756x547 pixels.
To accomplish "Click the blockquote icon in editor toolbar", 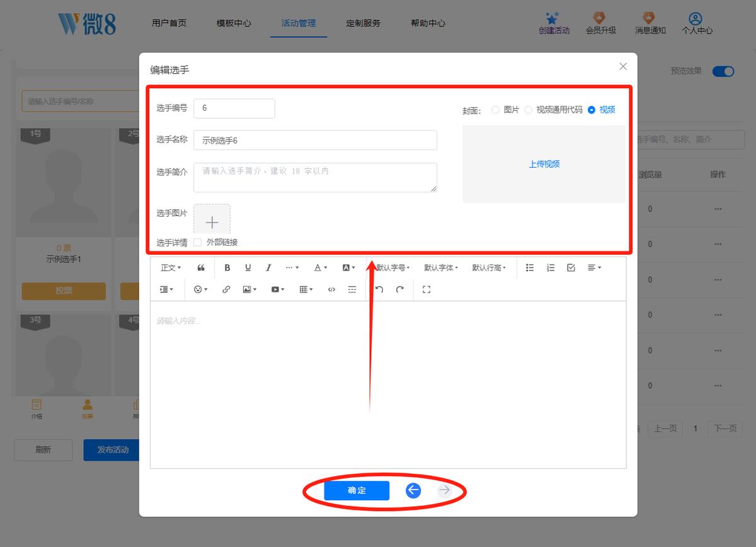I will pos(201,268).
